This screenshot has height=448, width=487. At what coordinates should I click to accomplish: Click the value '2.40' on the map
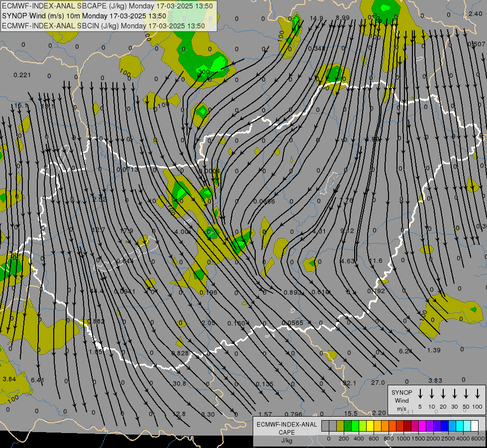tap(476, 13)
